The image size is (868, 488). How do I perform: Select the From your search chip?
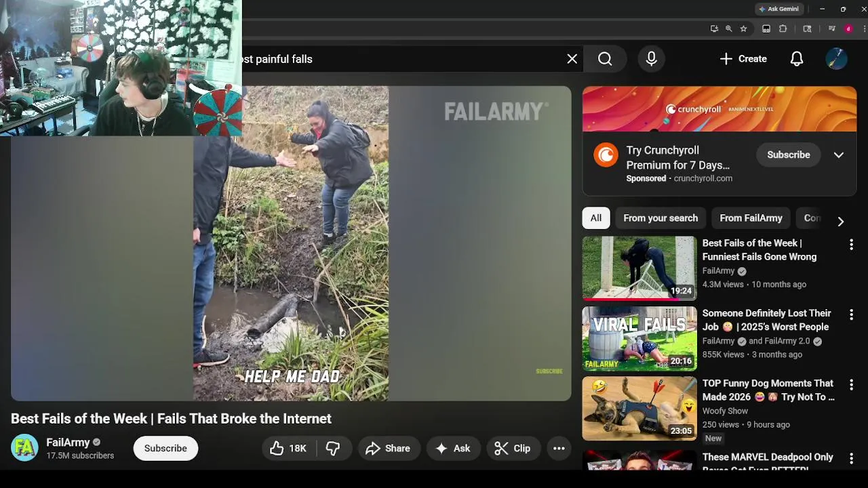[660, 218]
